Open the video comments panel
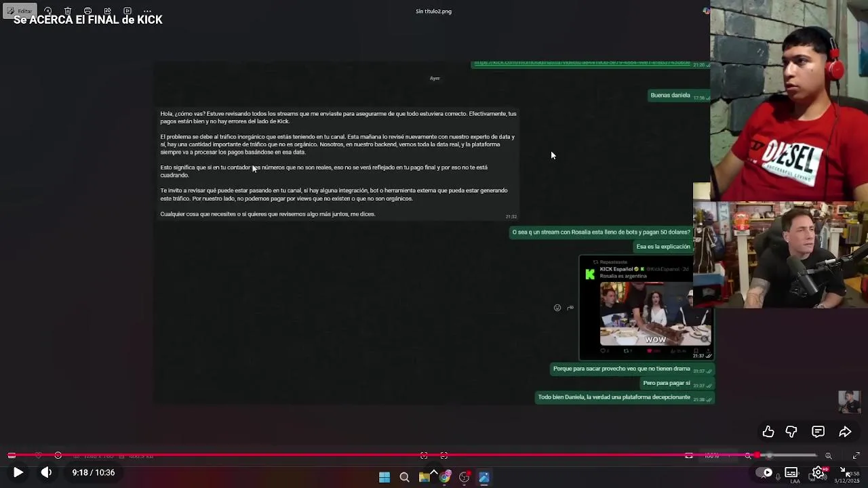This screenshot has width=868, height=488. pos(818,432)
